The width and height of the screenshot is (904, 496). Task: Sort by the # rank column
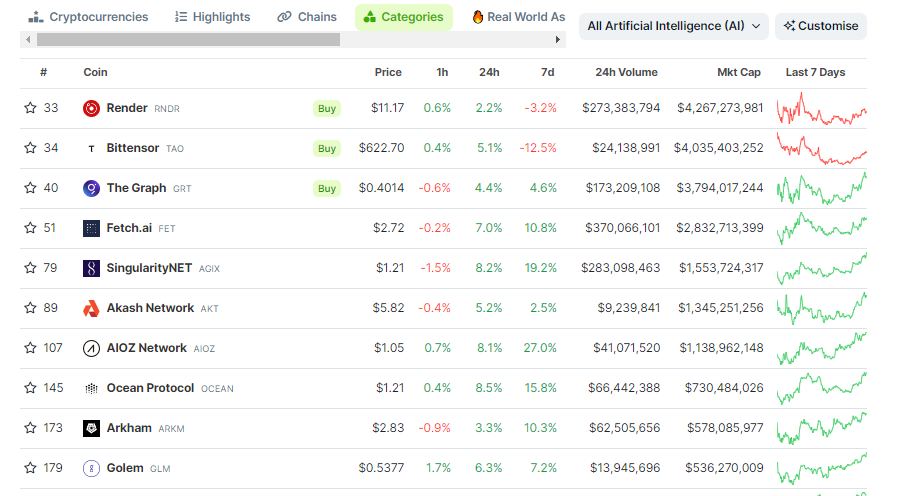tap(43, 72)
